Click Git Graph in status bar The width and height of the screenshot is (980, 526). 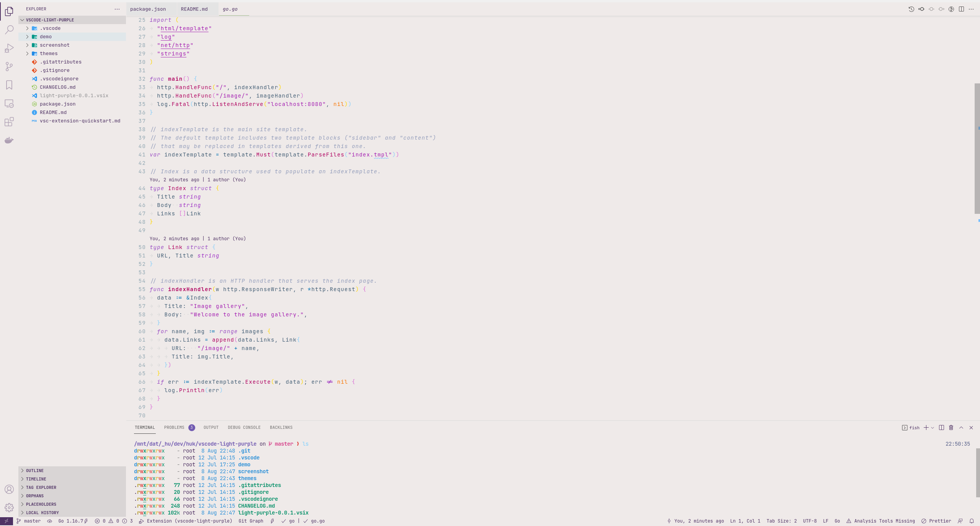251,521
